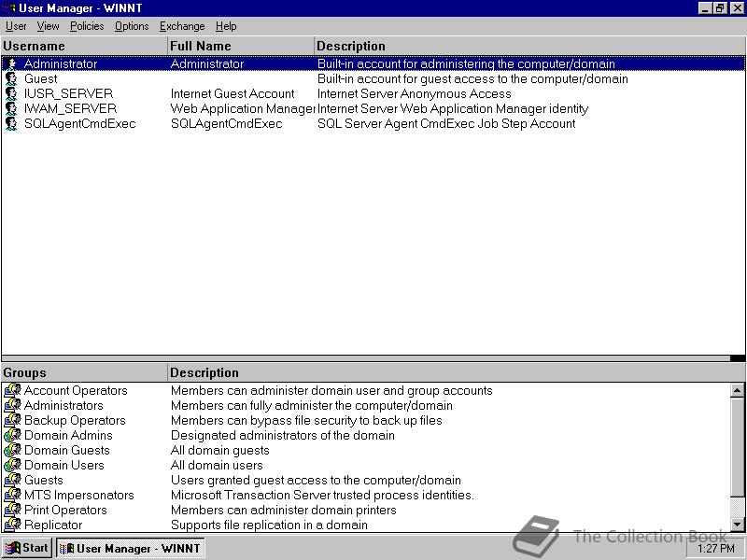Select the Administrators group name
Viewport: 747px width, 560px height.
pos(63,405)
